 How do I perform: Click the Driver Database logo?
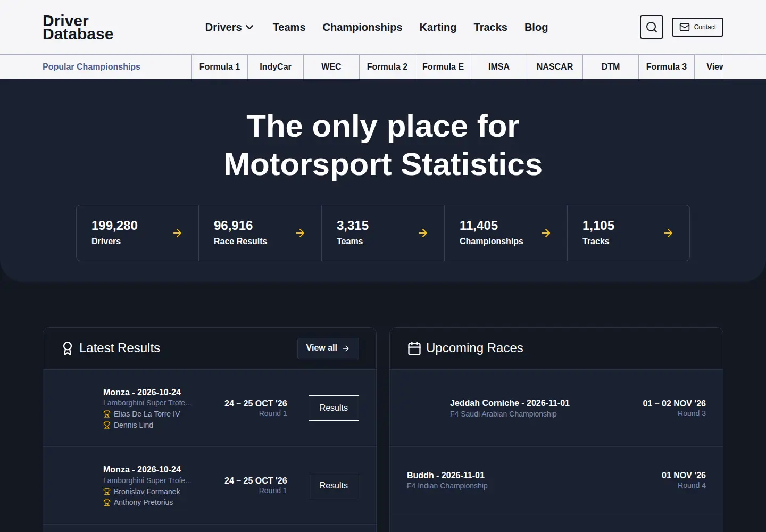78,27
